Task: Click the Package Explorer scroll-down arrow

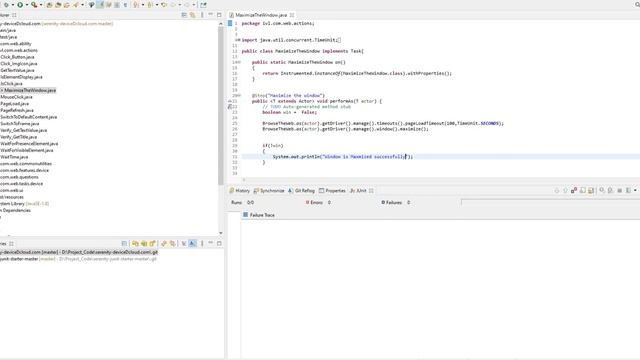Action: tap(221, 233)
